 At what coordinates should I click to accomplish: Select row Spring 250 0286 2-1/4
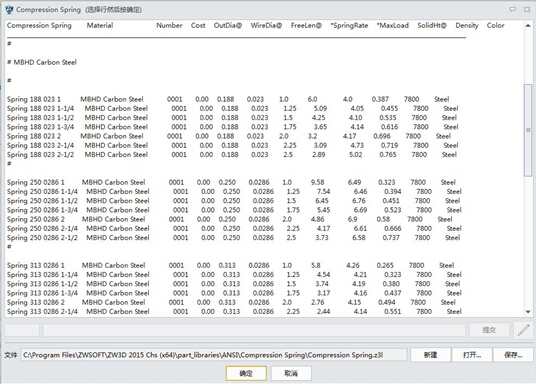[x=234, y=228]
